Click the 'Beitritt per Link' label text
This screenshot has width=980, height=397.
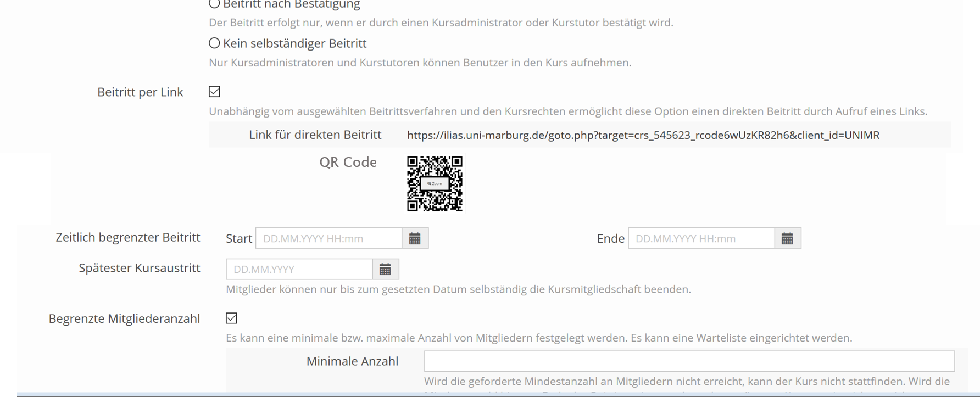(x=140, y=92)
